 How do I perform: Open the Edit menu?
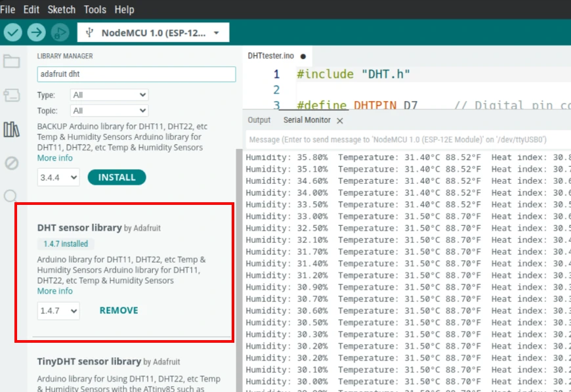pyautogui.click(x=32, y=9)
